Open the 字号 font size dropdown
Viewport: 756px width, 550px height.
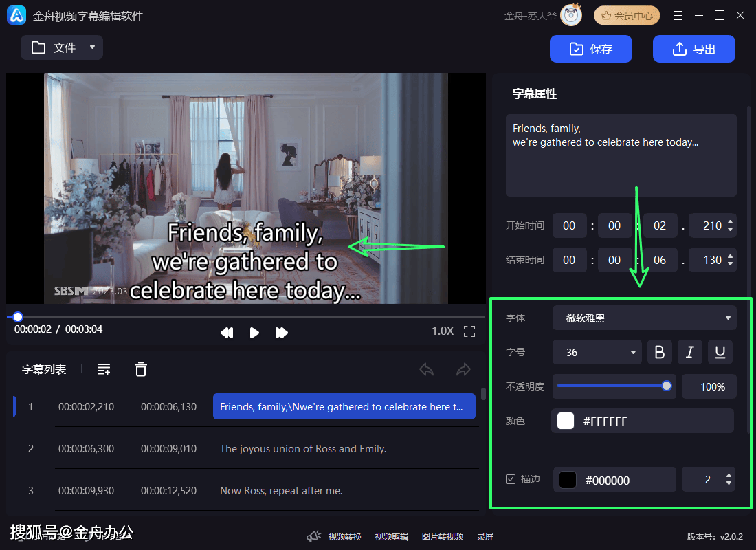(597, 352)
